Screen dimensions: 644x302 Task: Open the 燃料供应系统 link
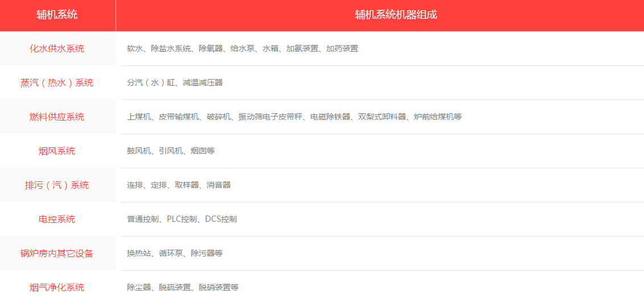(57, 117)
